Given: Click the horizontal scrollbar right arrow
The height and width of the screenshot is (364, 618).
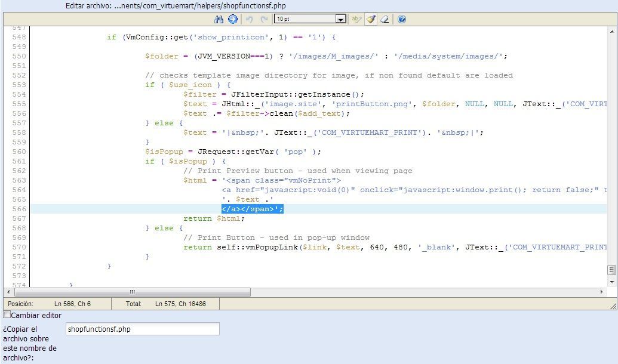Looking at the screenshot, I should 601,292.
